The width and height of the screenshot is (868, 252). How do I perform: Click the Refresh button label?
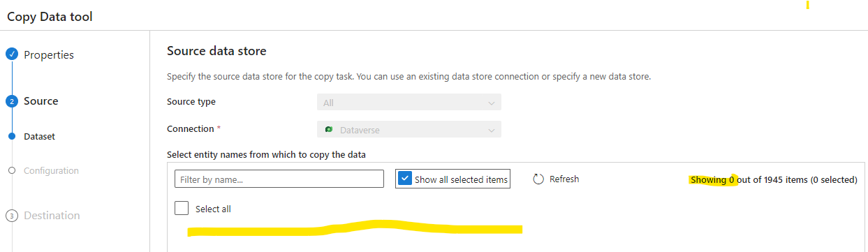tap(564, 179)
